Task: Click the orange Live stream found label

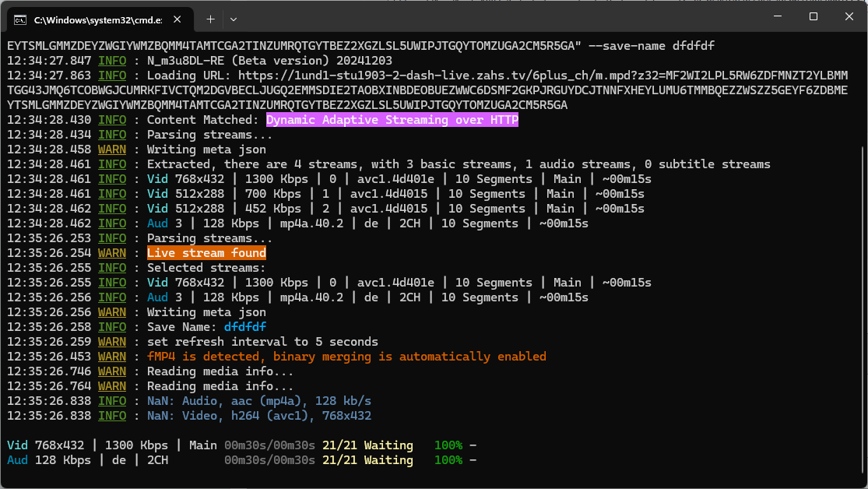Action: tap(206, 253)
